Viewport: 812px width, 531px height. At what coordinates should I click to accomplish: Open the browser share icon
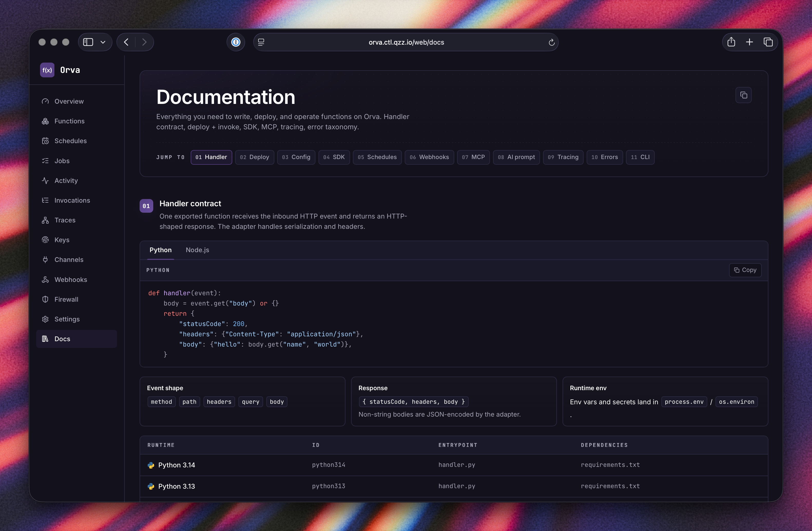pyautogui.click(x=731, y=42)
